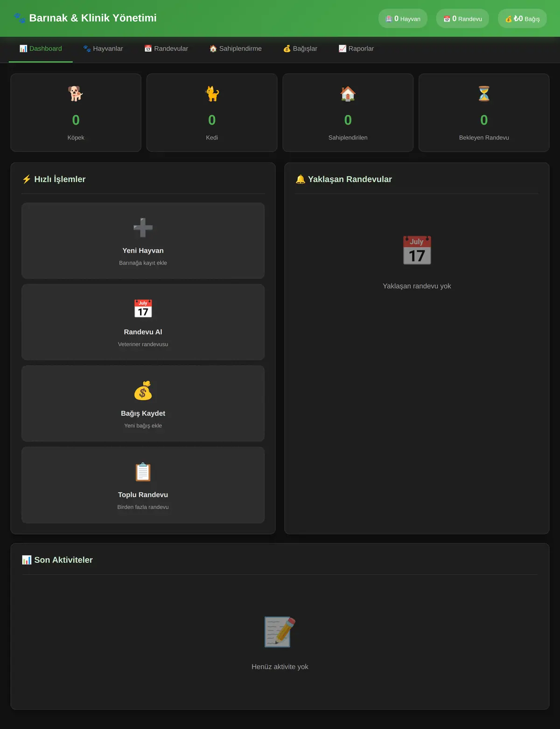Image resolution: width=560 pixels, height=729 pixels.
Task: Click the Randevu Al quick action button
Action: [143, 322]
